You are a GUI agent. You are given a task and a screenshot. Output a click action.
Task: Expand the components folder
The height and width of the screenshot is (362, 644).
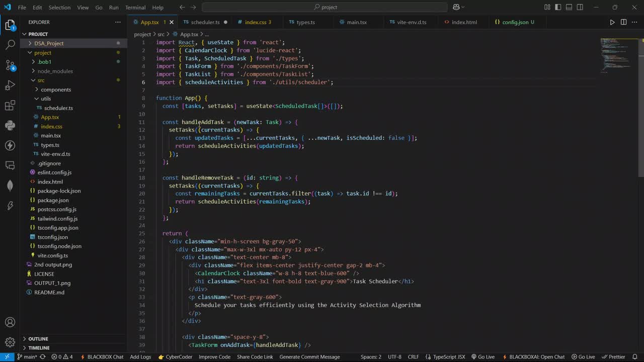point(55,89)
